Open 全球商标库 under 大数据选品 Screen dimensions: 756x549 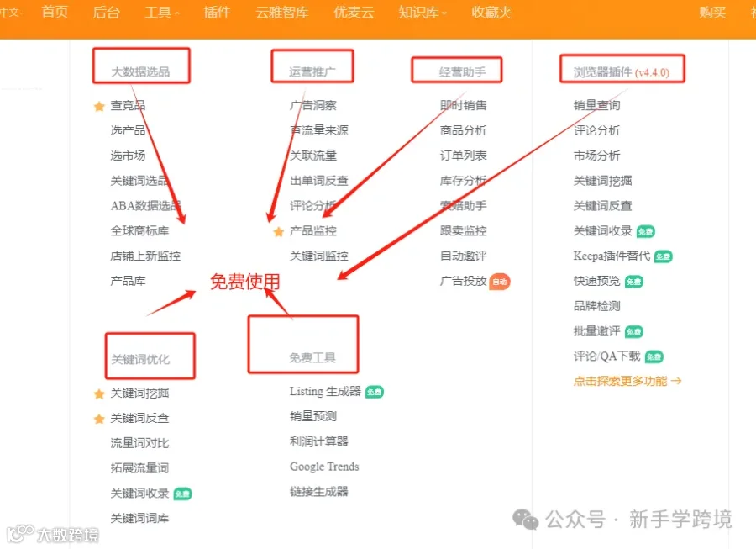pyautogui.click(x=139, y=231)
